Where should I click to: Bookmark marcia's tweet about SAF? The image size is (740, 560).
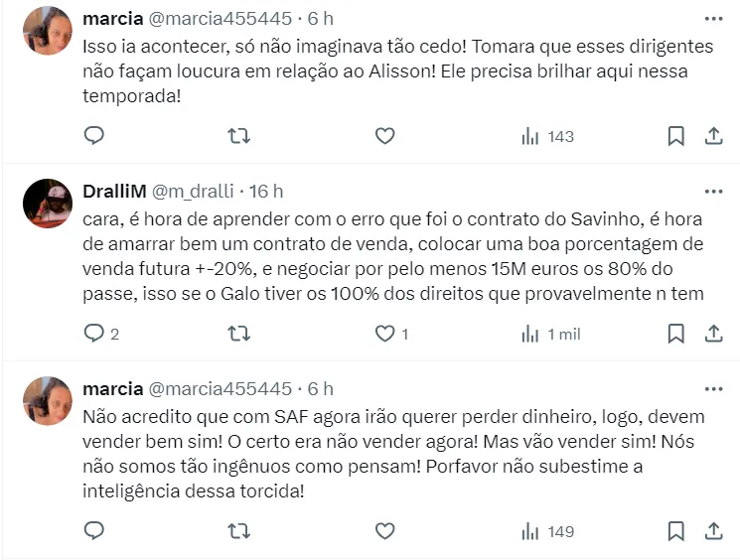tap(675, 531)
